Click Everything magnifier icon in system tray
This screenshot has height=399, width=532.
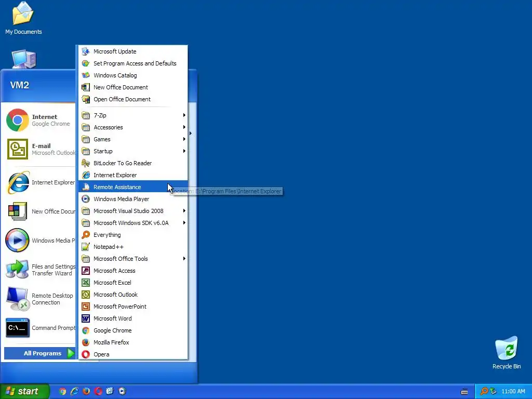pyautogui.click(x=484, y=391)
